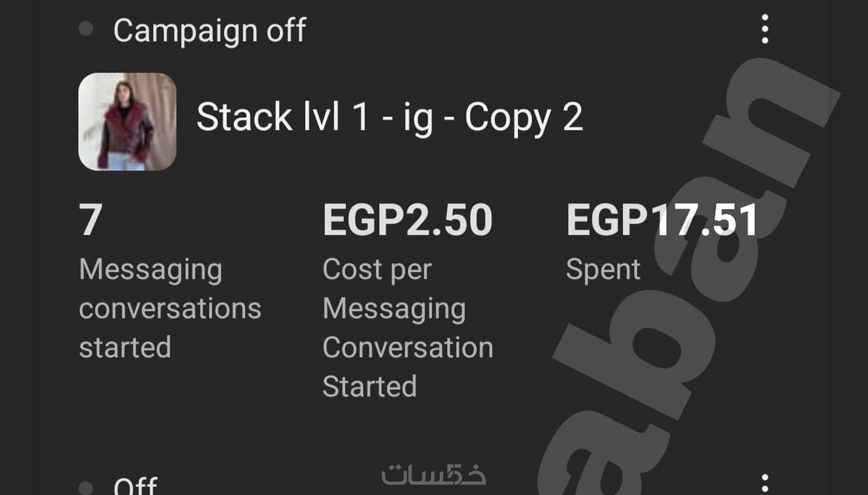Select the "7" conversations count
This screenshot has width=868, height=495.
coord(91,220)
